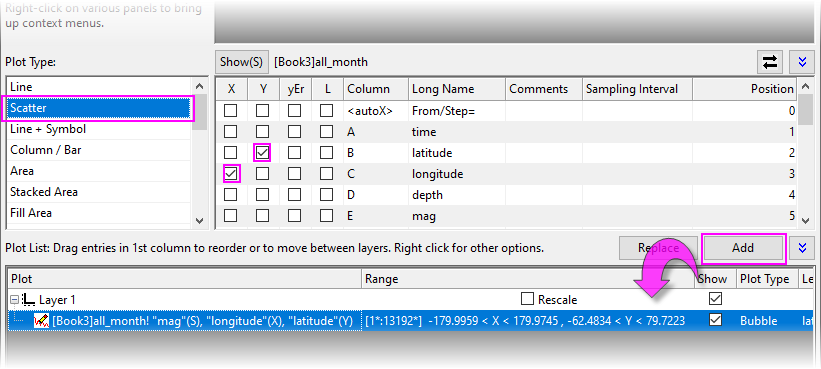This screenshot has height=369, width=821.
Task: Click the bubble plot icon in plot list
Action: [41, 321]
